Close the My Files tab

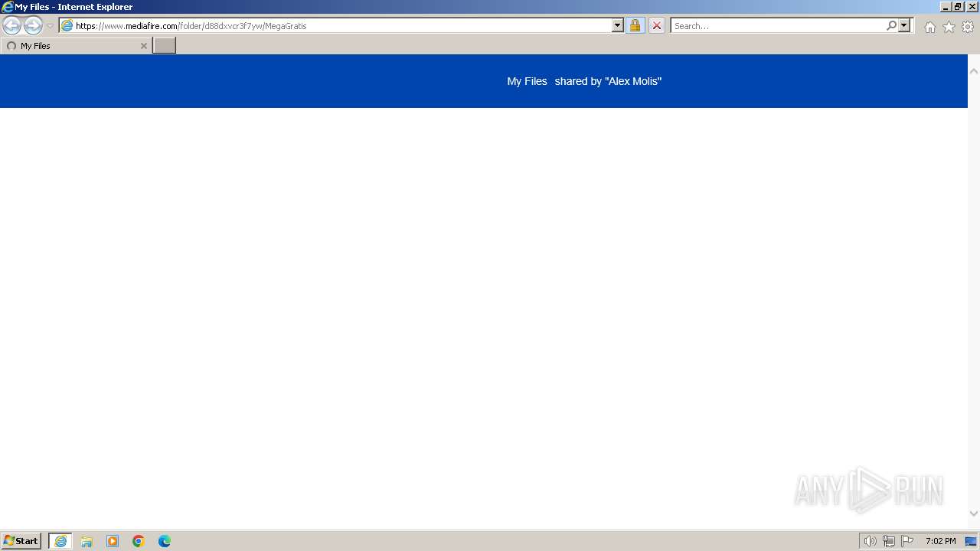143,46
